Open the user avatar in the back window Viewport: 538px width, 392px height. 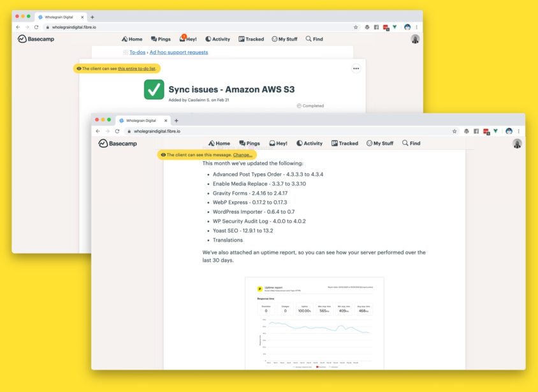pyautogui.click(x=415, y=39)
